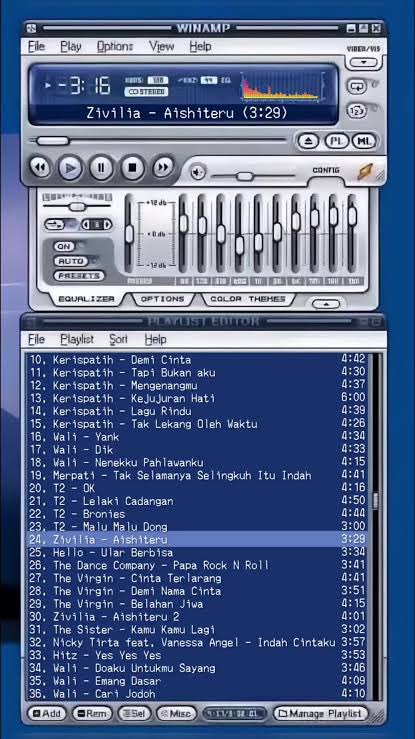Open the Sort menu
This screenshot has height=739, width=415.
click(x=119, y=339)
